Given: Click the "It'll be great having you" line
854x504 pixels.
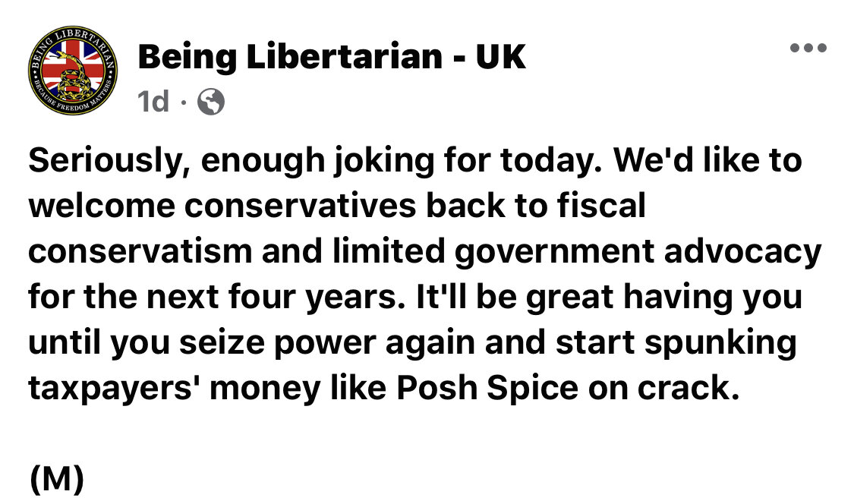Looking at the screenshot, I should (x=609, y=297).
